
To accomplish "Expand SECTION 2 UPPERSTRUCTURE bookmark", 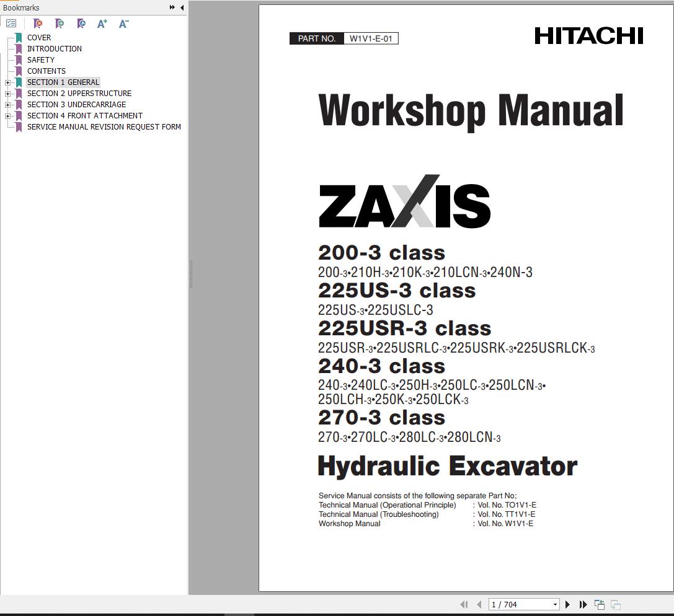I will point(7,94).
